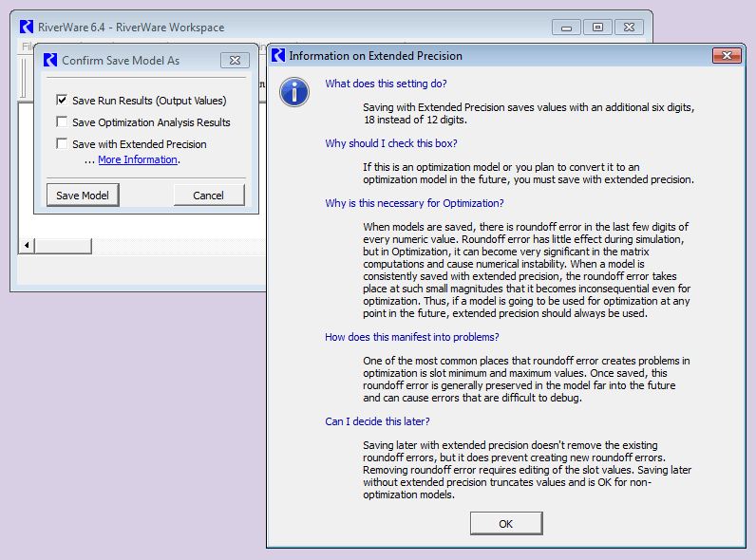Minimize the RiverWare Workspace window
The image size is (756, 560).
566,28
